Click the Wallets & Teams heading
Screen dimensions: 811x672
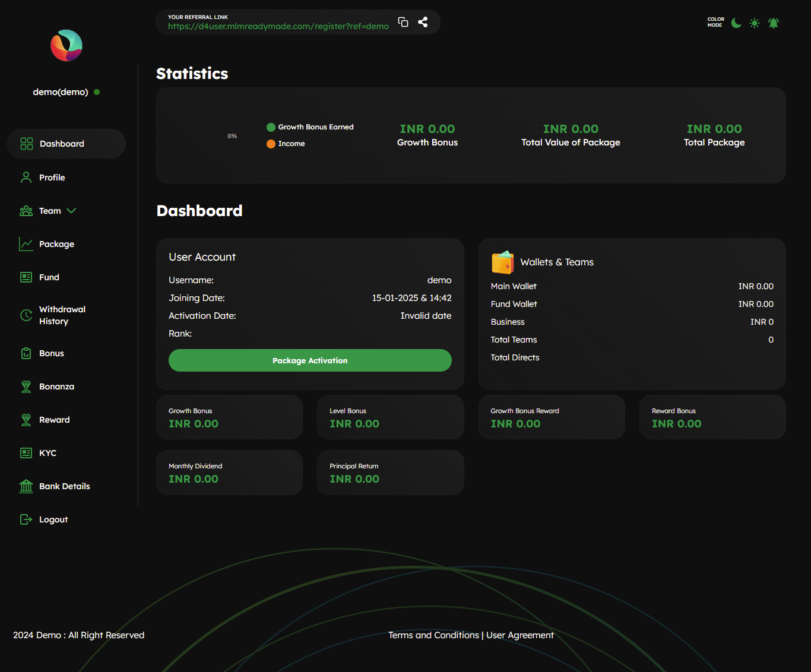pos(557,262)
